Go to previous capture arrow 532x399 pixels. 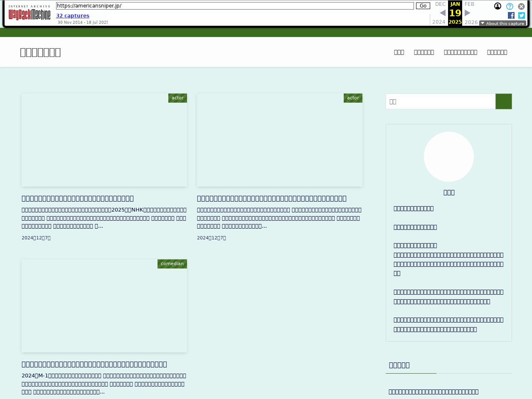443,13
